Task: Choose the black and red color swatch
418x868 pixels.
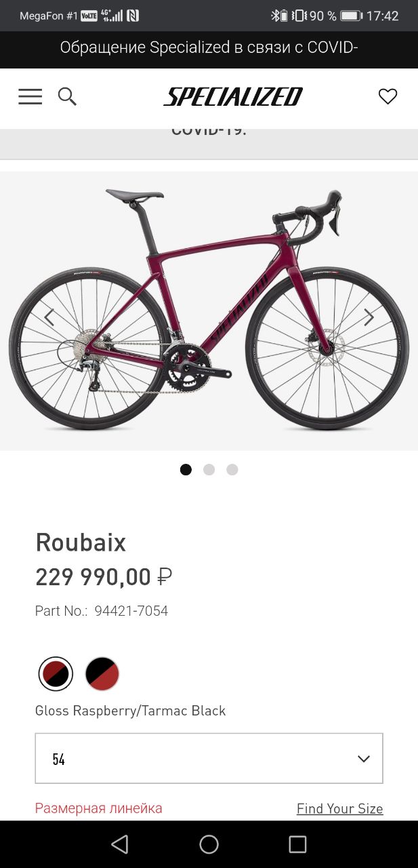Action: pos(102,673)
